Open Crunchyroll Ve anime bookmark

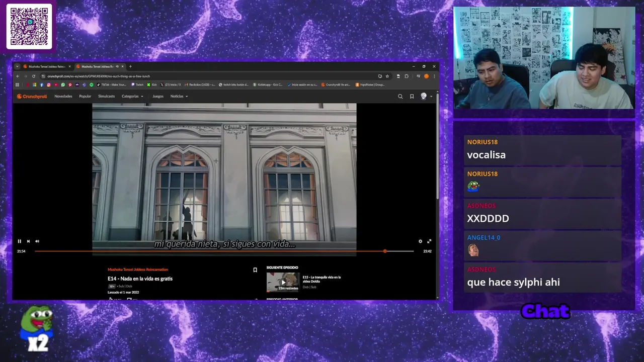[336, 84]
